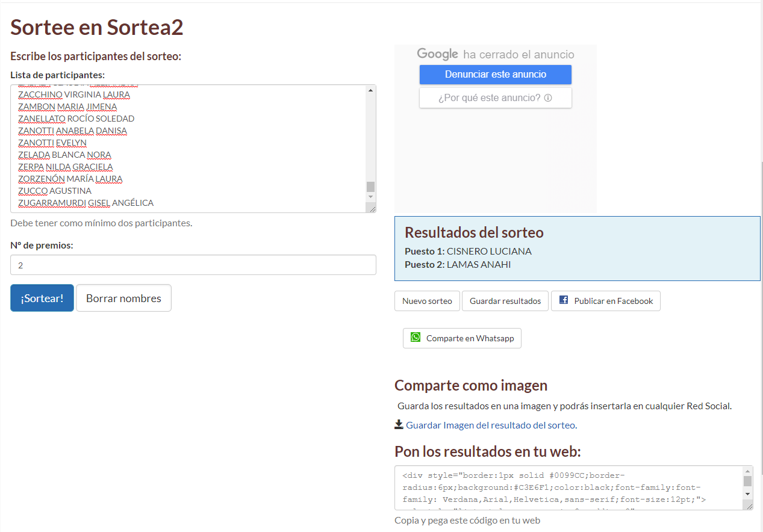This screenshot has height=532, width=763.
Task: Click ¿Por qué este anuncio? button
Action: tap(496, 97)
